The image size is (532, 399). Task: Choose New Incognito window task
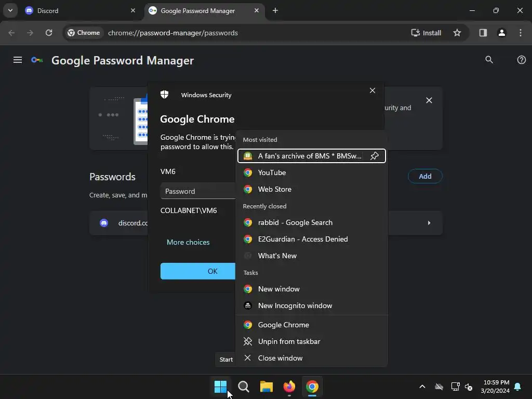312,305
